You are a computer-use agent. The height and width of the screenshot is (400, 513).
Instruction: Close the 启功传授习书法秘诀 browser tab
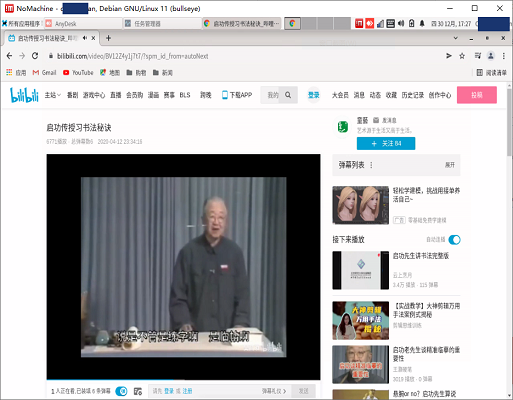tap(94, 38)
